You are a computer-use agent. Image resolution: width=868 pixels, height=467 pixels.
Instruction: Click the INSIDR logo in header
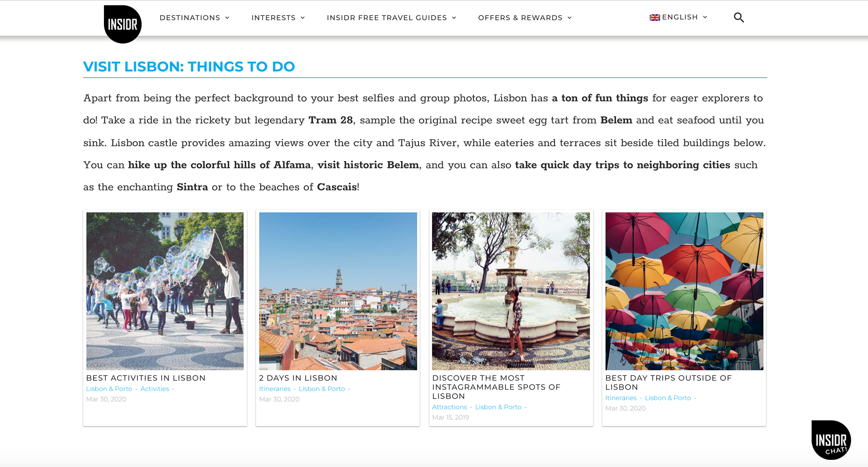coord(123,24)
